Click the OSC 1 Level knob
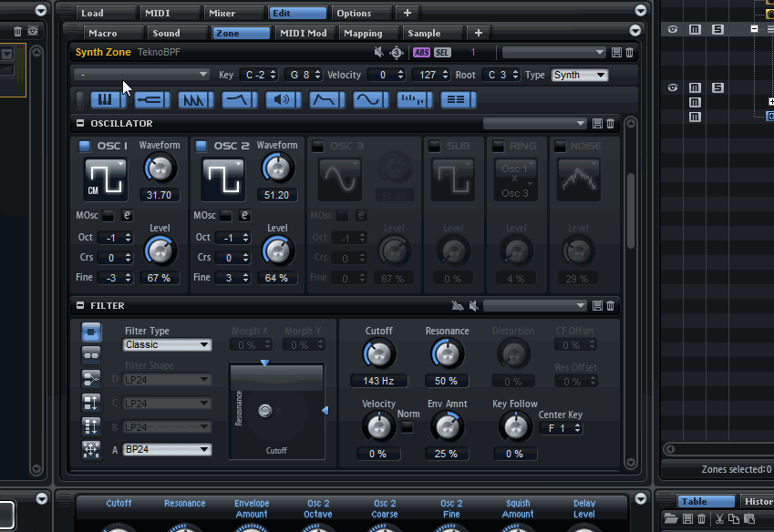 coord(160,251)
